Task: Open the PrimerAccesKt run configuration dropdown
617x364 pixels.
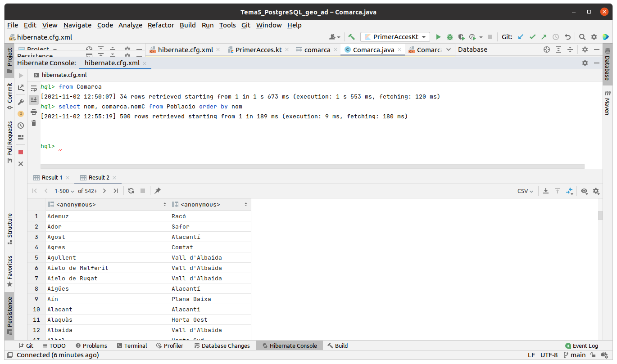Action: point(395,37)
